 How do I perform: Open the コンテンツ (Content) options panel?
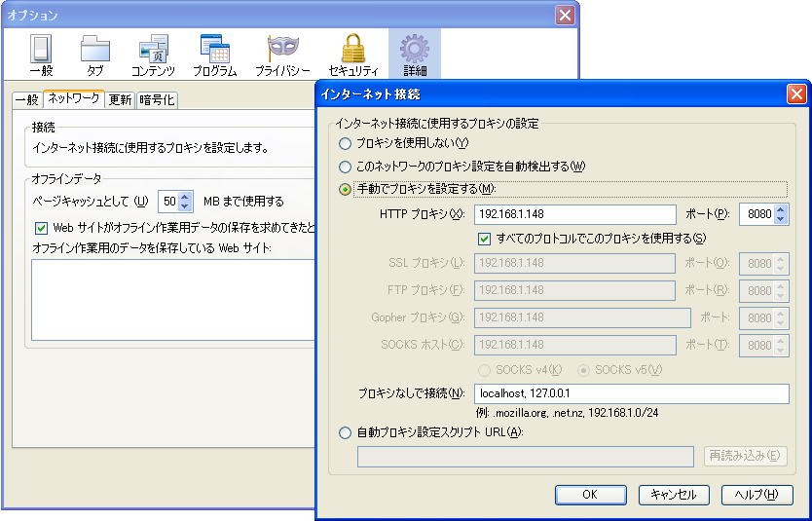pyautogui.click(x=153, y=55)
